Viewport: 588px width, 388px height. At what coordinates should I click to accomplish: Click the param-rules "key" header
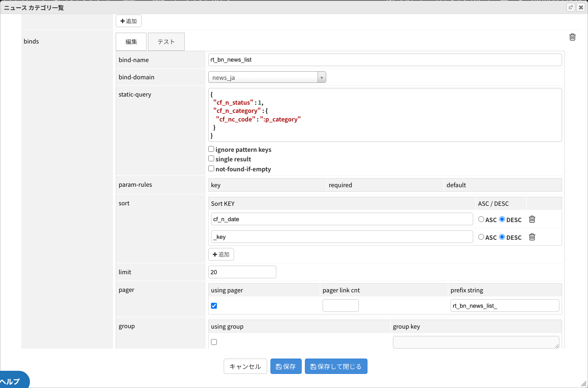[x=216, y=185]
